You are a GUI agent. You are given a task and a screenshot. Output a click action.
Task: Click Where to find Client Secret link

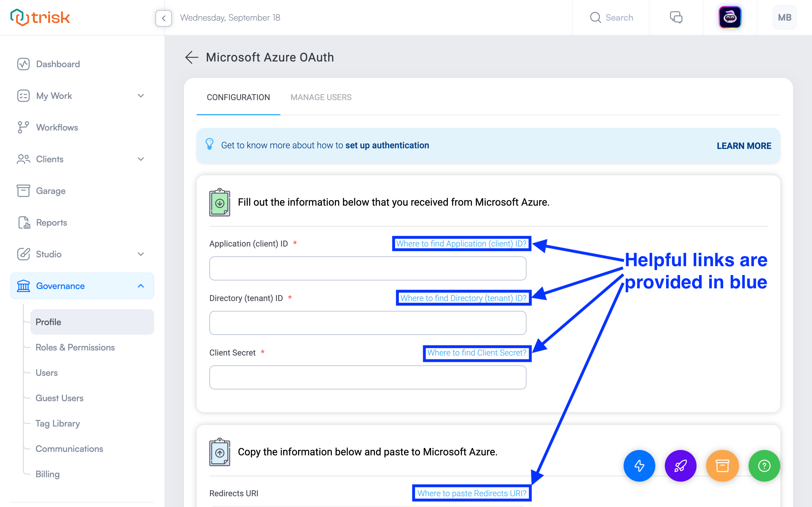click(x=476, y=352)
